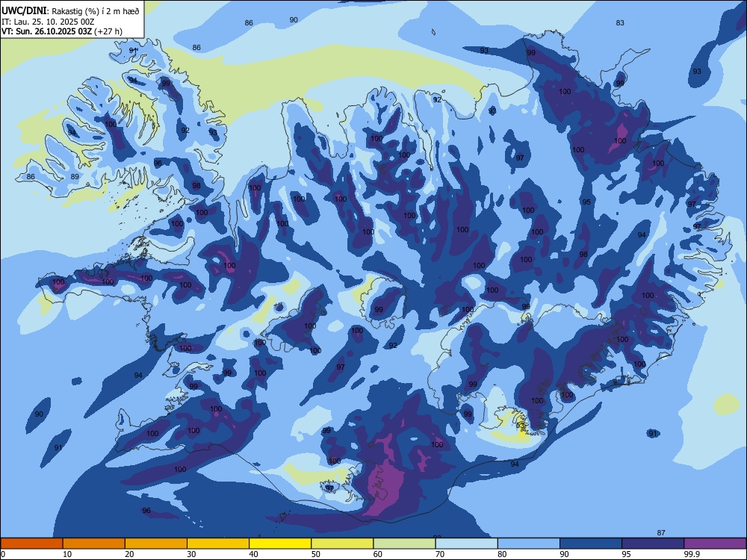Click the bright yellow 40–50 legend swatch
Screen dimensions: 747x560
pos(280,544)
